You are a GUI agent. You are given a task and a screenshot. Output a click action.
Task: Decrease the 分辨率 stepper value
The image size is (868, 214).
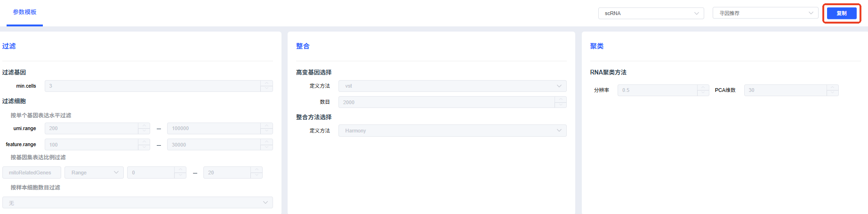[703, 93]
